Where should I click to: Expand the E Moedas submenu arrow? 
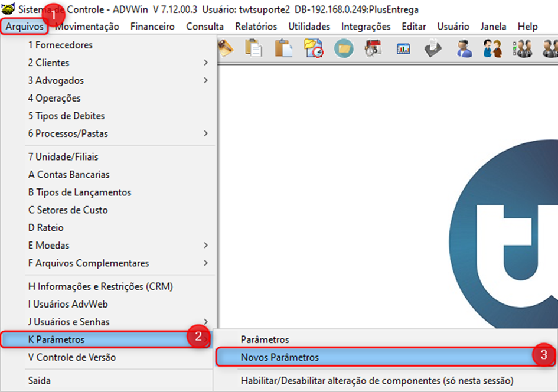click(205, 245)
